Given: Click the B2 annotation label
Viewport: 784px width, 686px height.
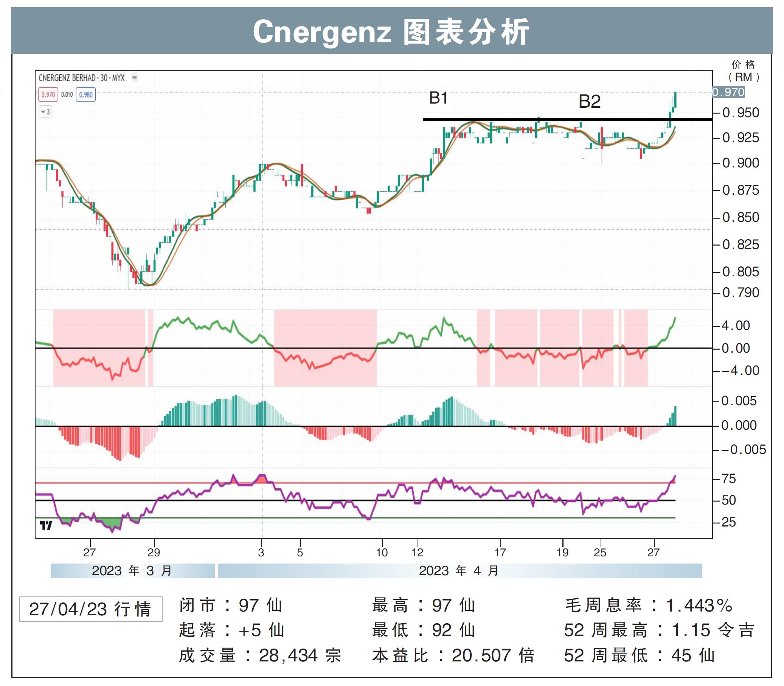Looking at the screenshot, I should point(590,102).
